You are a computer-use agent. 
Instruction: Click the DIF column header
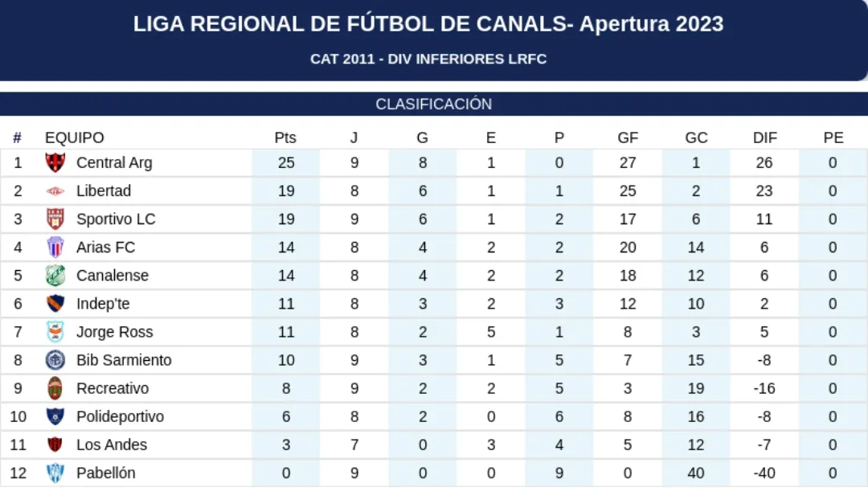pos(764,137)
